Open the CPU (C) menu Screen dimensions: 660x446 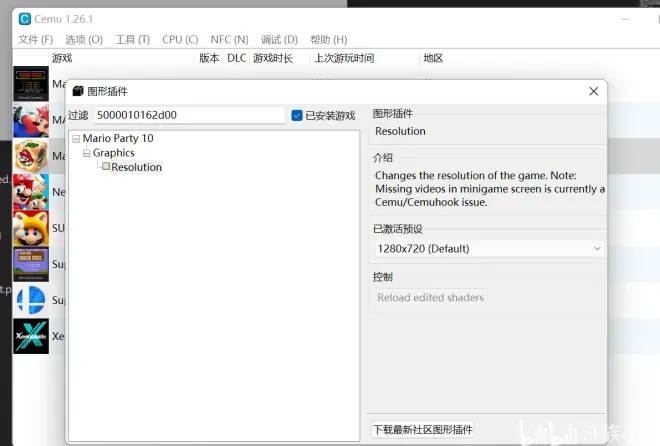click(180, 40)
